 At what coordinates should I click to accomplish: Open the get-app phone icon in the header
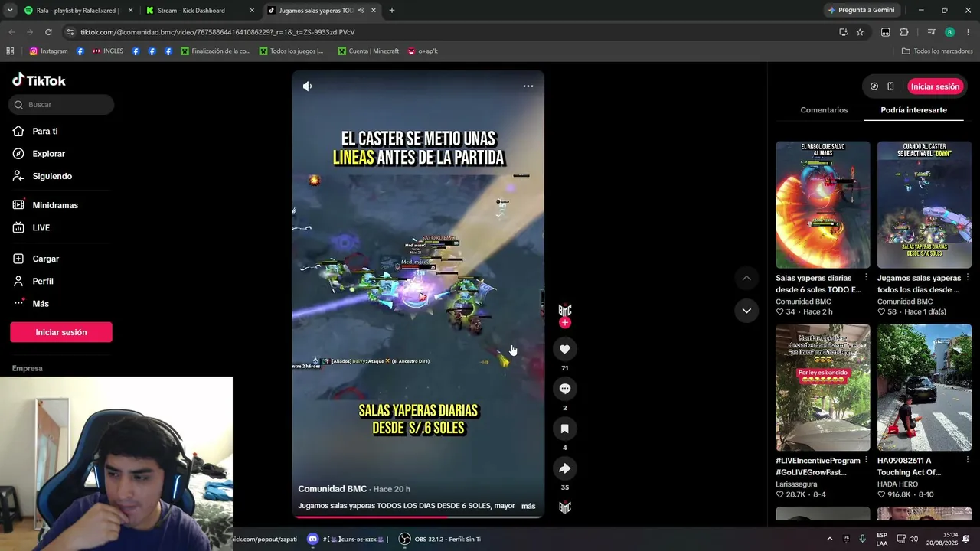[x=890, y=86]
